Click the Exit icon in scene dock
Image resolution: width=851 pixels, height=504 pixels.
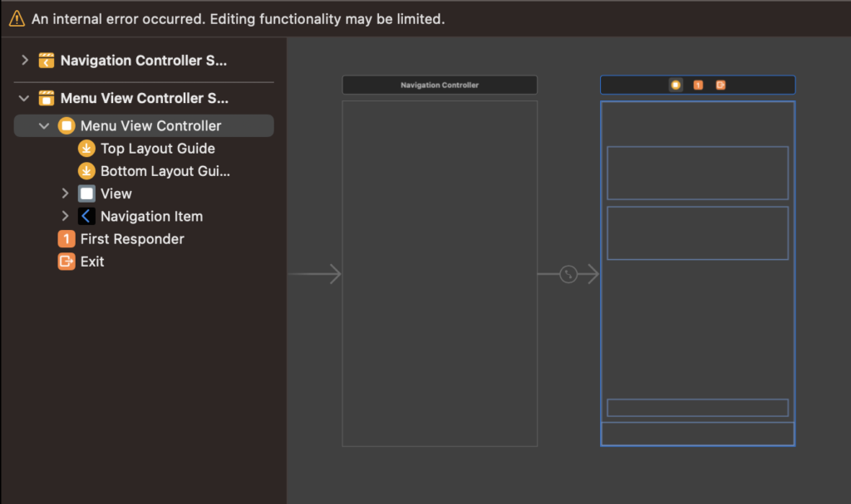tap(721, 85)
